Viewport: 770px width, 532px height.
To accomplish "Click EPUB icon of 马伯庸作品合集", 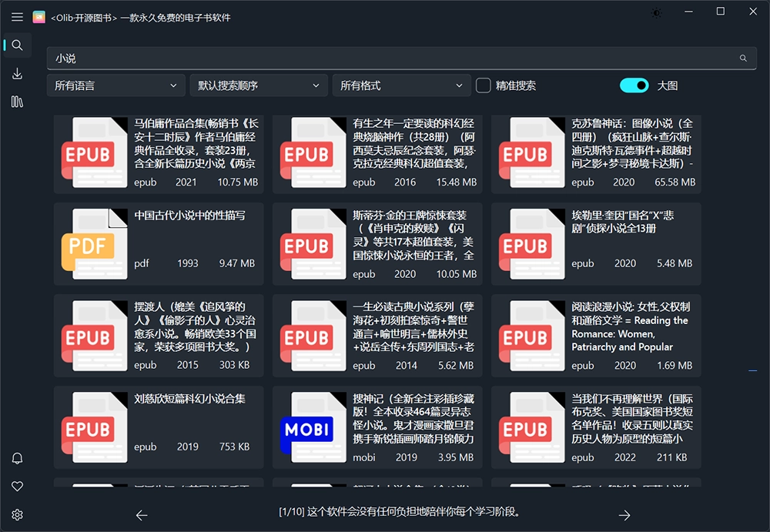I will point(94,152).
